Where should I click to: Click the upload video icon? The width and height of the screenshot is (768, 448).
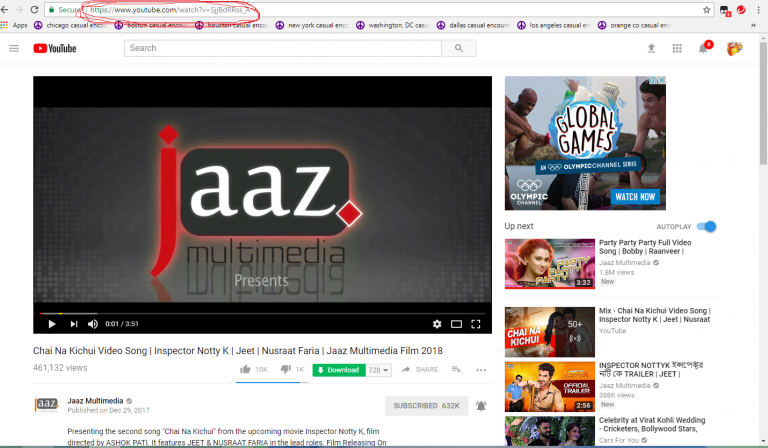click(x=652, y=48)
